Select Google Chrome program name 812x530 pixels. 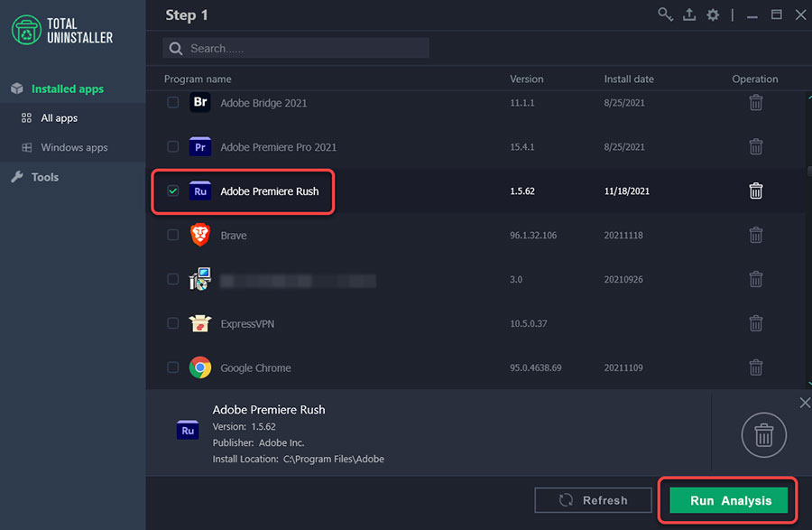click(x=255, y=367)
